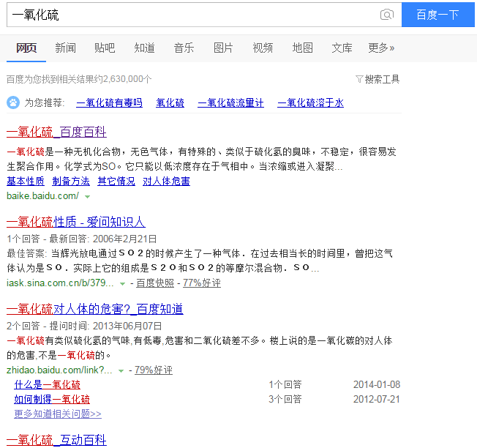Open the 一氧化硫对人体的危害?_百度知道 result
This screenshot has width=477, height=448.
click(x=95, y=309)
